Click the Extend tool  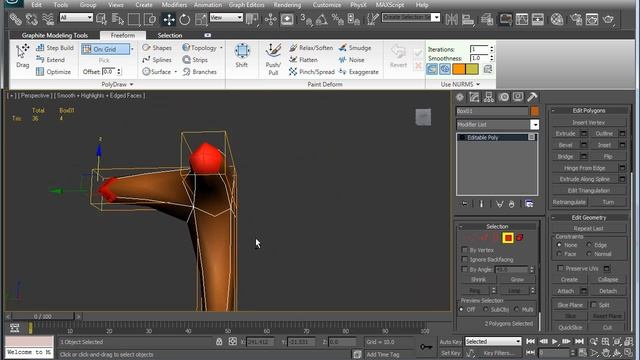click(51, 60)
